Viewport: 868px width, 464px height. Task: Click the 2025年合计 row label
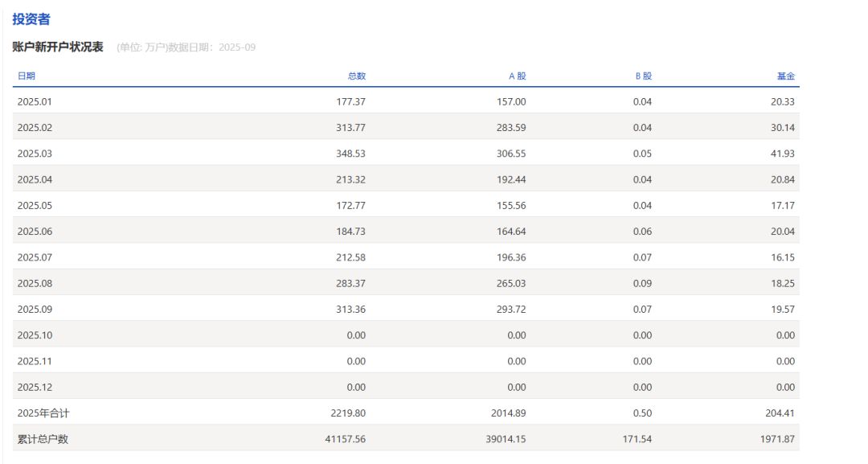43,413
